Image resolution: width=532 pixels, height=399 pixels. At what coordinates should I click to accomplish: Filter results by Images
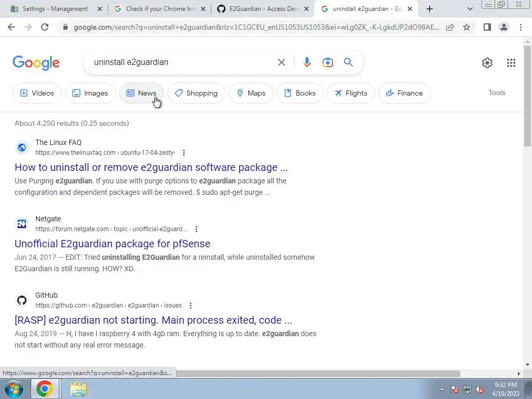(90, 93)
